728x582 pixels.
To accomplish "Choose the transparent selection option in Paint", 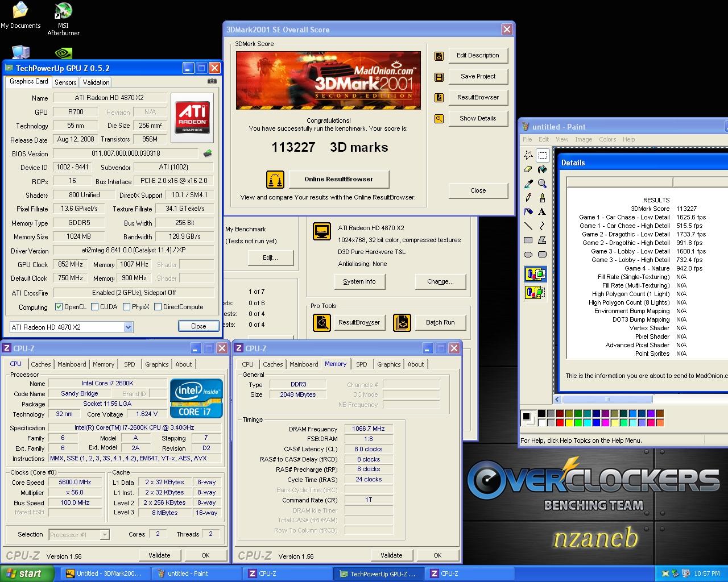I will click(535, 293).
